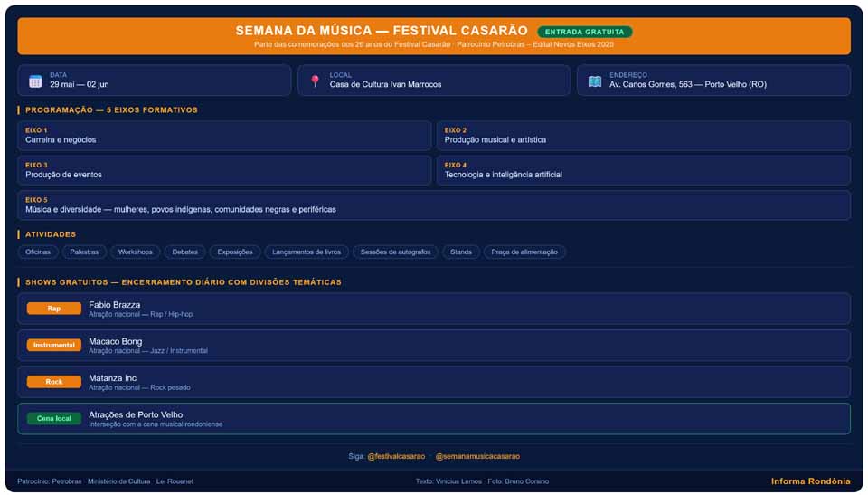Click the Praça de alimentação chip
The height and width of the screenshot is (495, 868).
[524, 252]
